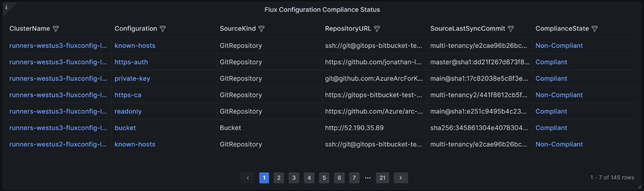Open the https-auth configuration link

click(131, 62)
